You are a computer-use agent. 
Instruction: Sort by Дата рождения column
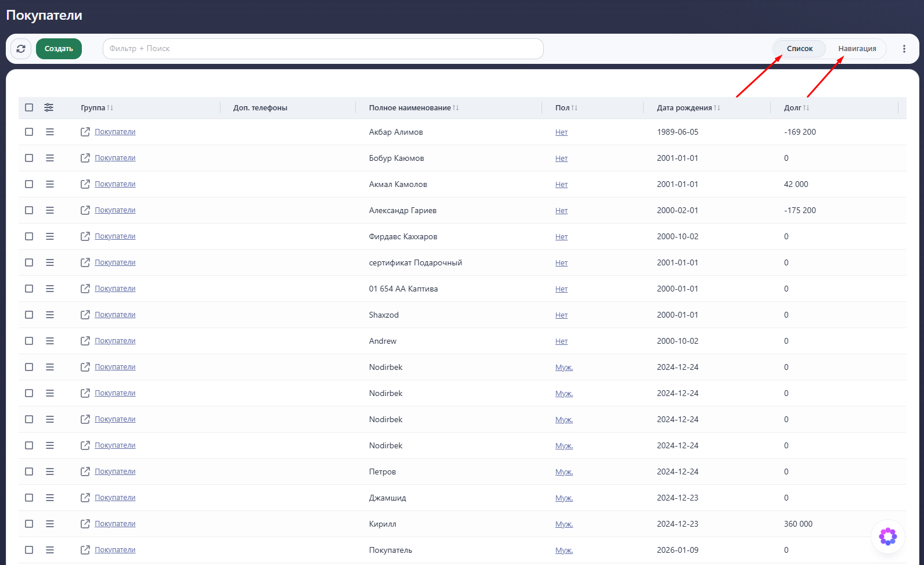click(x=688, y=108)
